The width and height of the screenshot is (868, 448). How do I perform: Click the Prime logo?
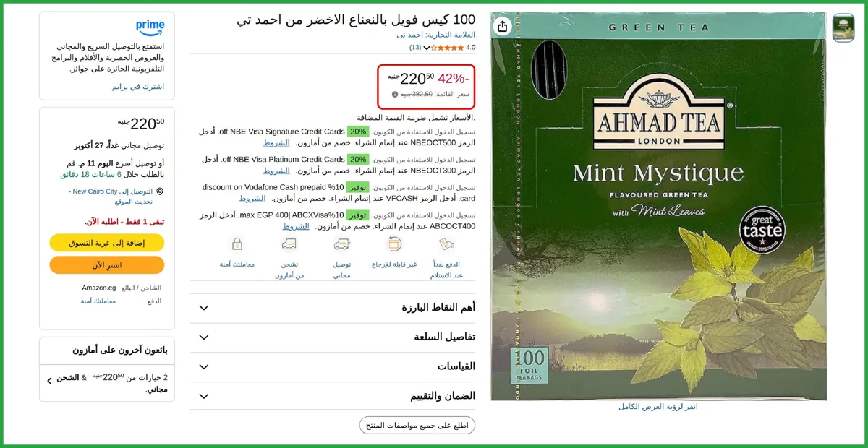point(150,27)
